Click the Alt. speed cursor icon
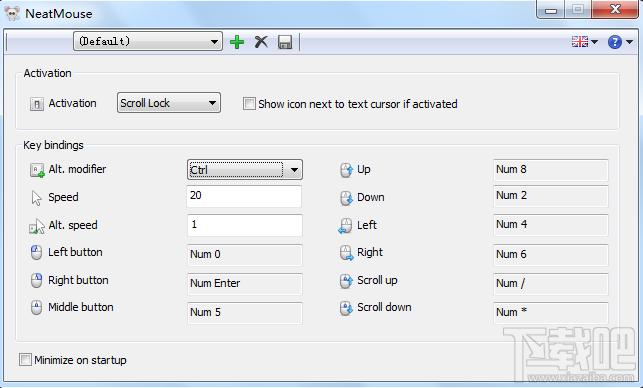 pyautogui.click(x=37, y=226)
